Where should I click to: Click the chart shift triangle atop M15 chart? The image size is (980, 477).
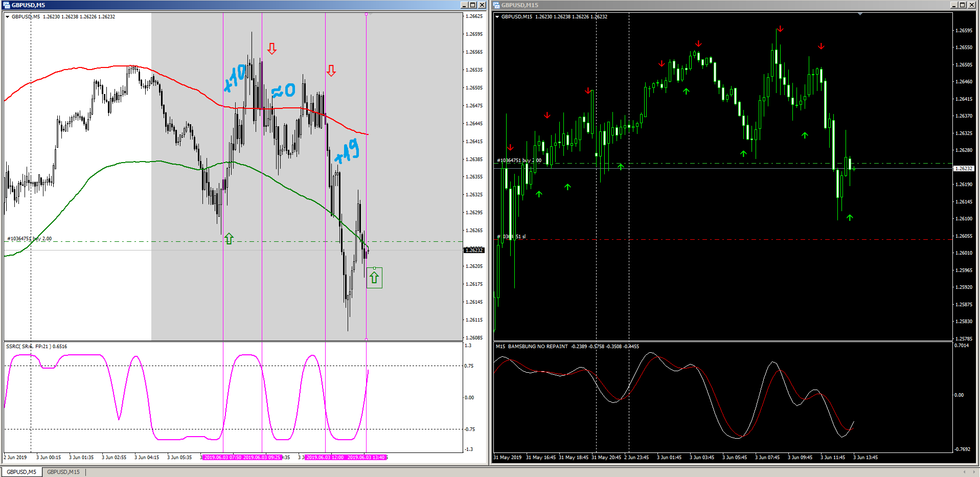coord(860,14)
